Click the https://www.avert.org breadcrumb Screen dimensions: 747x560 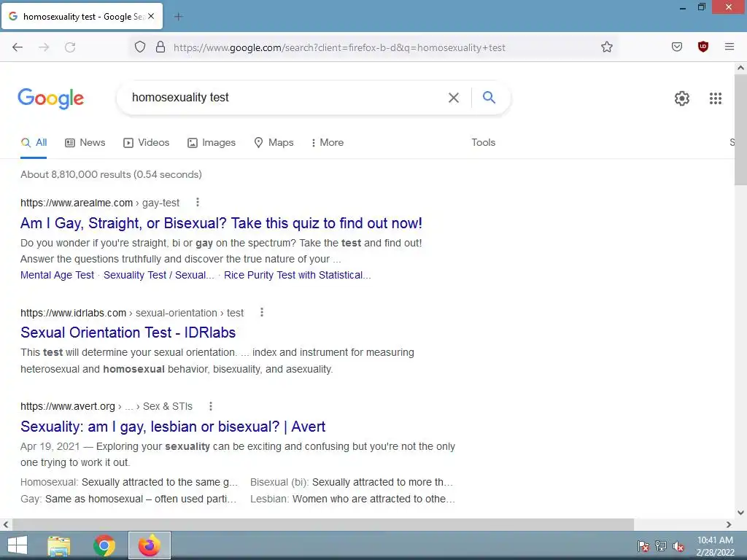click(x=68, y=406)
